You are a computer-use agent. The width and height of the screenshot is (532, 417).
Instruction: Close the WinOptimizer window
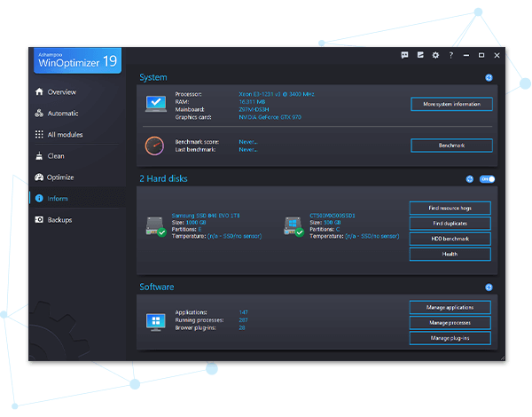(x=497, y=55)
